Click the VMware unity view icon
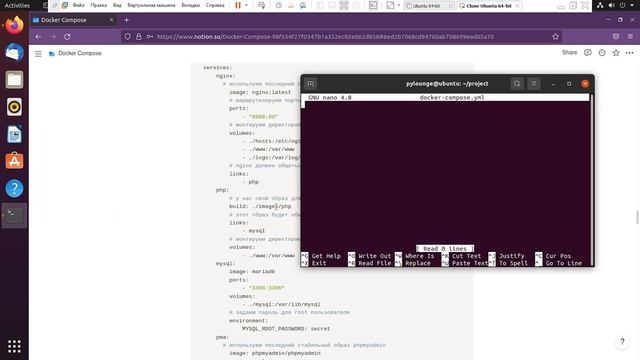 click(x=356, y=5)
